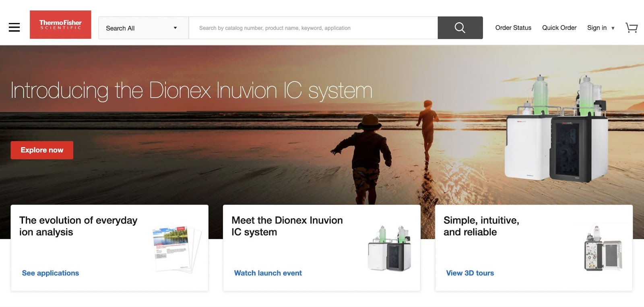Click the catalog search input field
The image size is (644, 307).
(313, 28)
